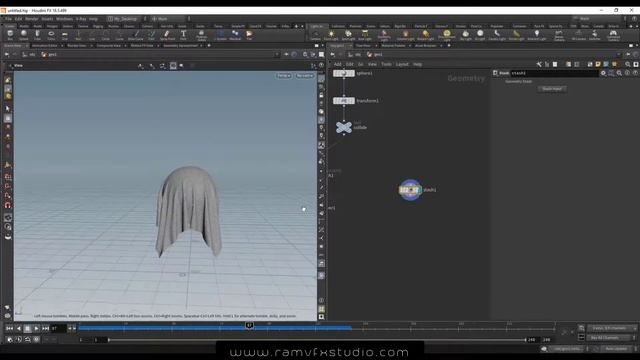Screen dimensions: 640x360
Task: Select the File shelf tool
Action: tap(249, 35)
